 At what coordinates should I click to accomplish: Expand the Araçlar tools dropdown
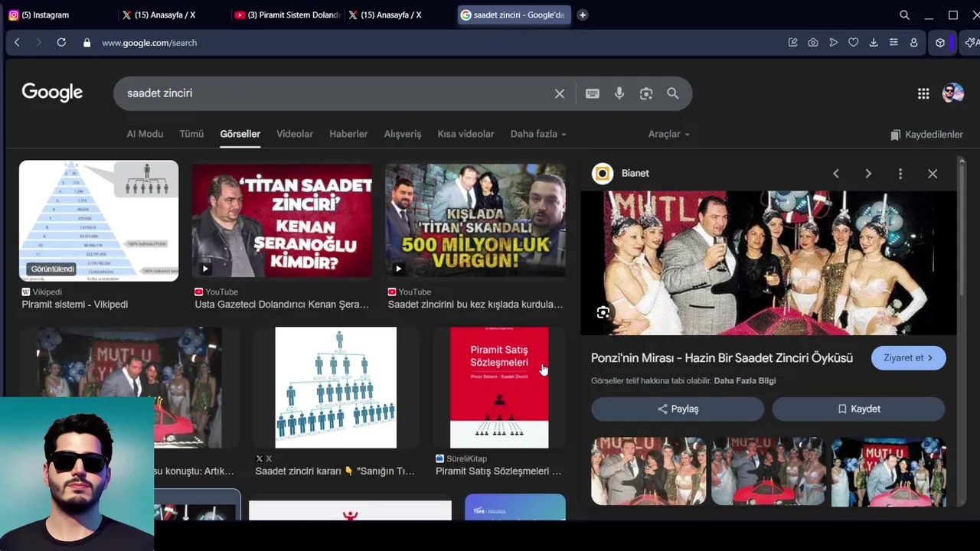[x=669, y=134]
